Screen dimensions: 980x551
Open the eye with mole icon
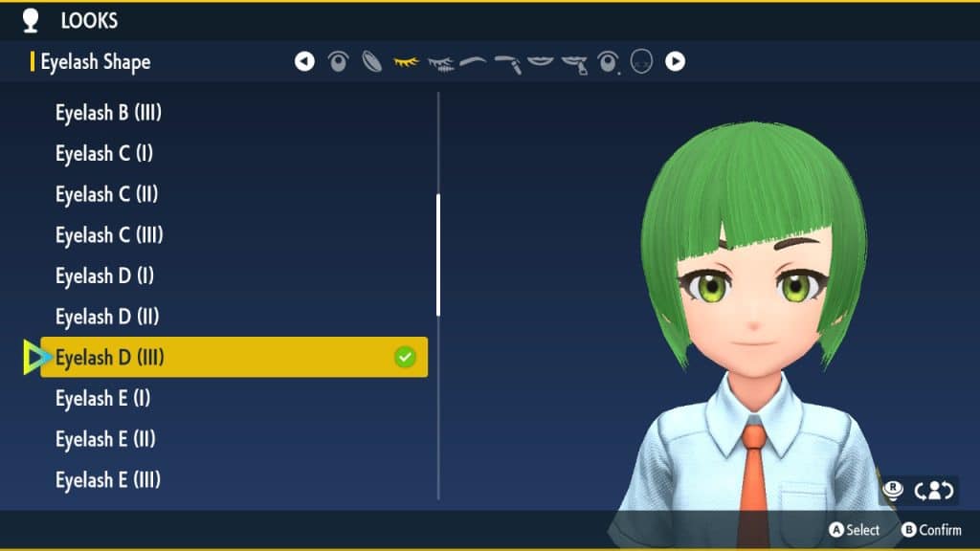[x=608, y=62]
